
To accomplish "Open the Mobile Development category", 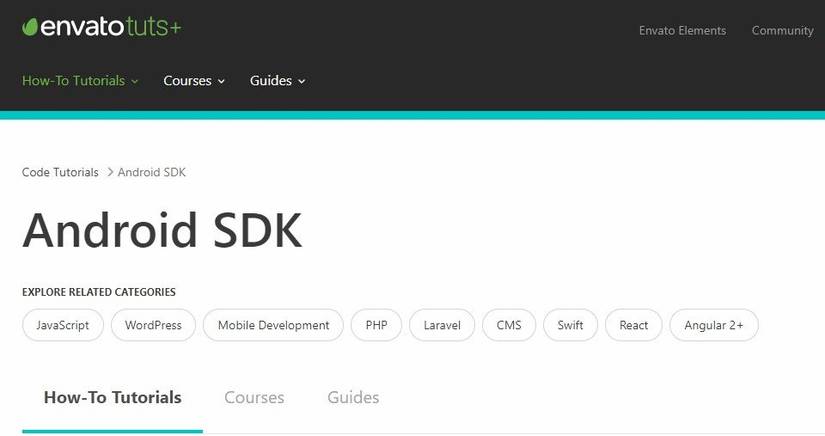I will [273, 325].
